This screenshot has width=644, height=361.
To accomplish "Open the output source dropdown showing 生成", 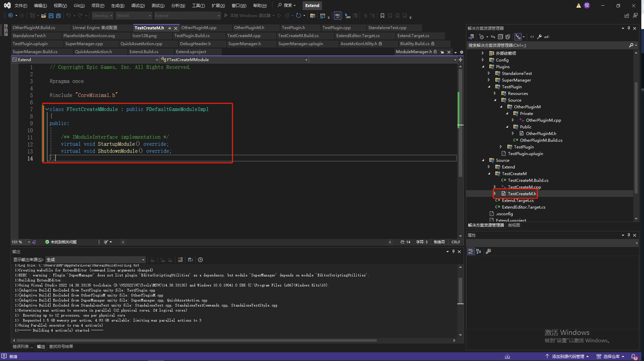I will click(x=95, y=260).
